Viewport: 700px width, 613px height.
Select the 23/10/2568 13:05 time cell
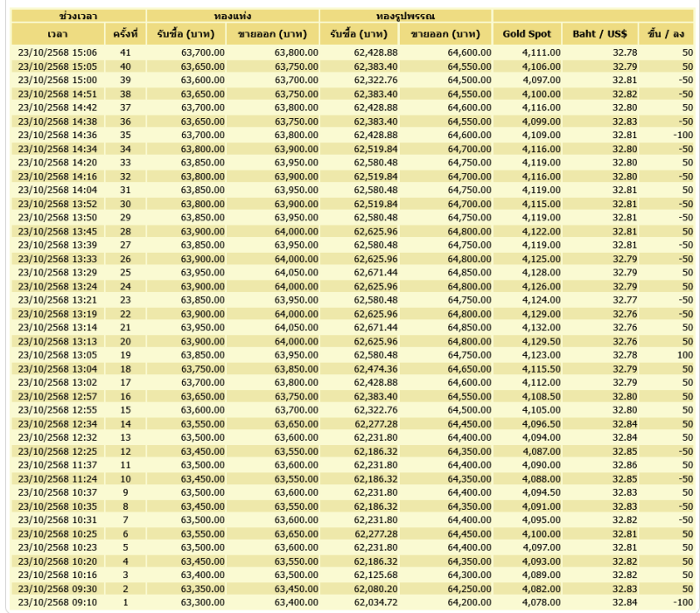58,355
